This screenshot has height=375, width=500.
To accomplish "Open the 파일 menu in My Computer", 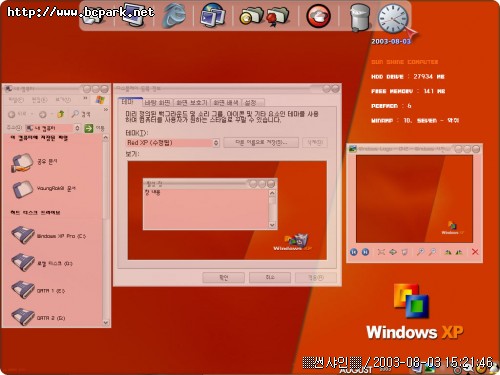I will 16,100.
